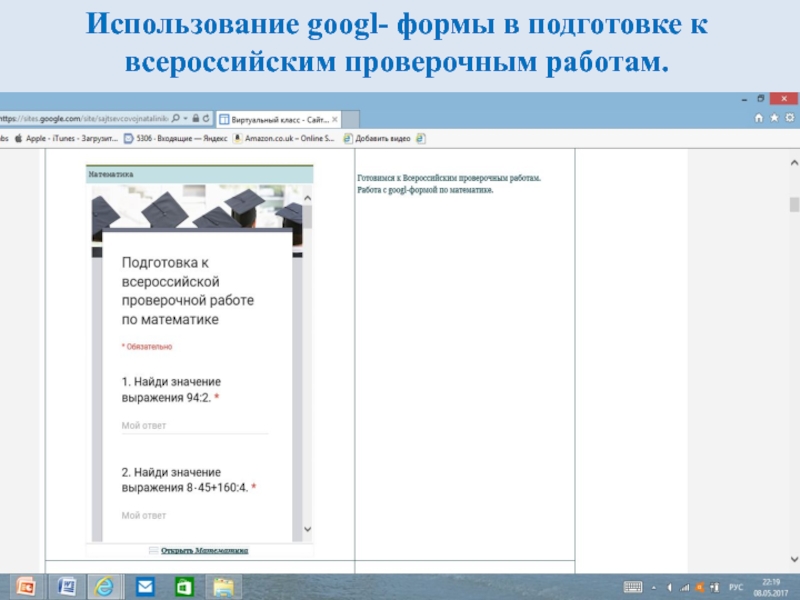Open the on-screen keyboard tray icon
Screen dimensions: 800x600
tap(633, 586)
